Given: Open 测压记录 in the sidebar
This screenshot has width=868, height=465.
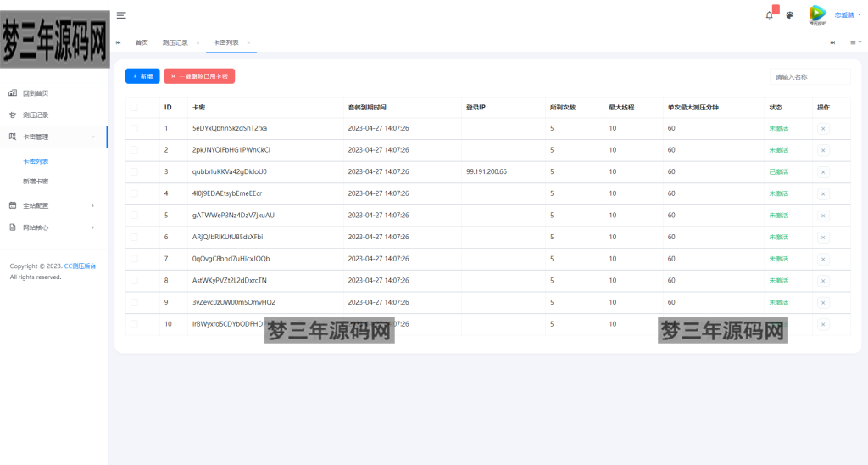Looking at the screenshot, I should [36, 115].
